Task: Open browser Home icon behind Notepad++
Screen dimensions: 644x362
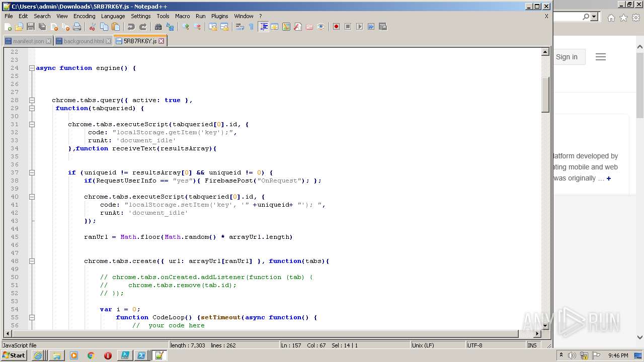Action: tap(611, 18)
